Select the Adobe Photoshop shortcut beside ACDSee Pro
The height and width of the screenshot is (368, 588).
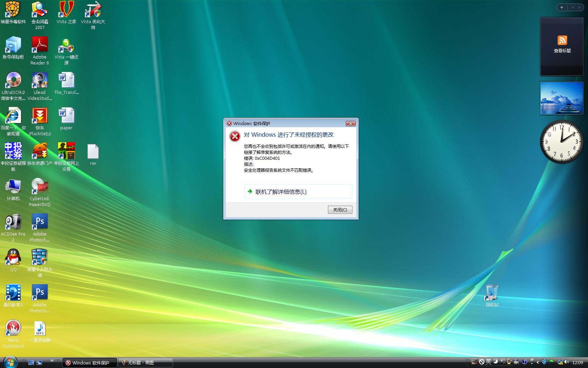[x=40, y=228]
